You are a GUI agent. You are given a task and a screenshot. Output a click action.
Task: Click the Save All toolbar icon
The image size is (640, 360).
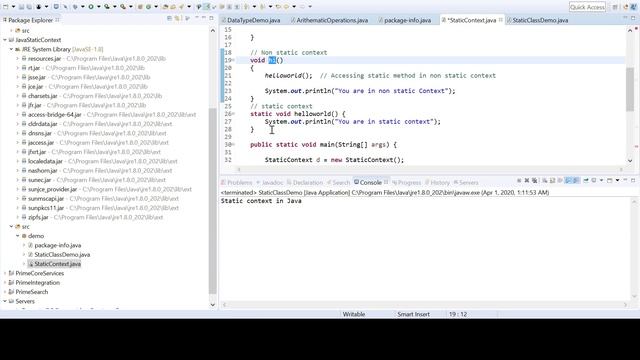point(29,7)
